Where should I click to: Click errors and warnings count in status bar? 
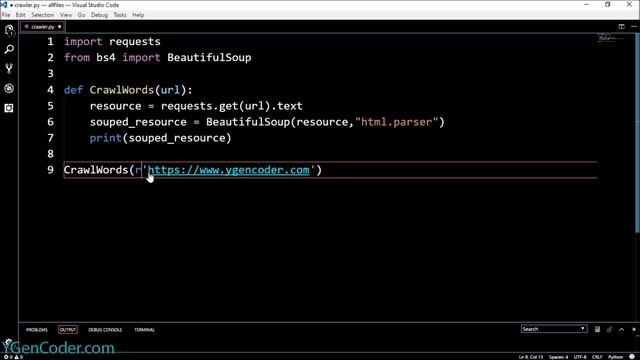tap(13, 357)
